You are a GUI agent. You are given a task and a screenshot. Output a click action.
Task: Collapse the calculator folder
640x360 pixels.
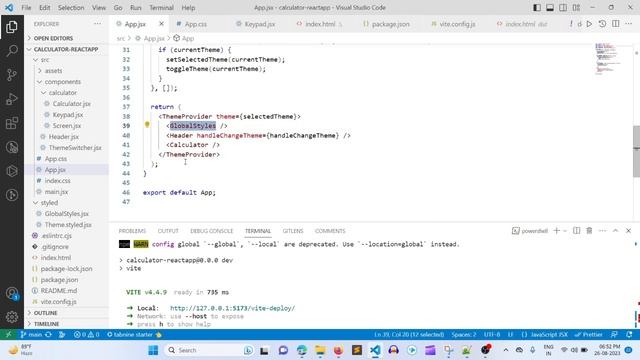[x=68, y=93]
